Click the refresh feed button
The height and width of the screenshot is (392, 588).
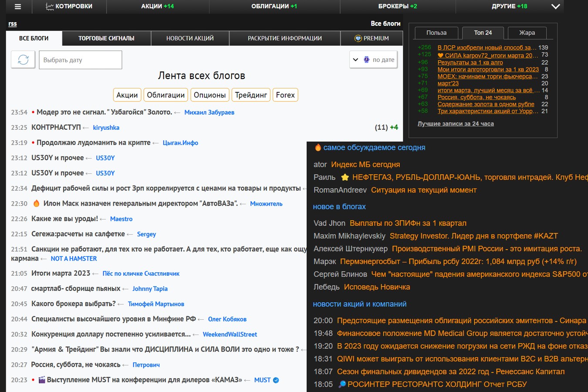click(x=23, y=60)
